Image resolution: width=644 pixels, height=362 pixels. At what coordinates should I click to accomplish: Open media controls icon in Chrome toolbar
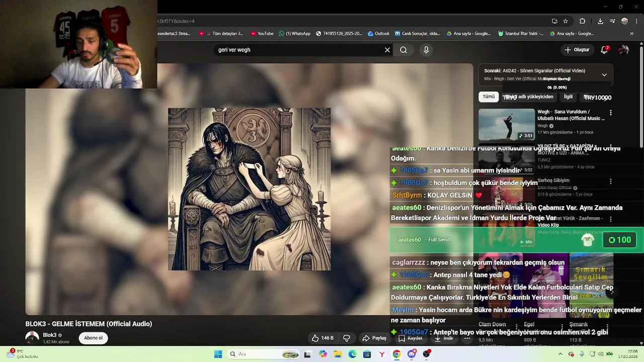click(612, 21)
